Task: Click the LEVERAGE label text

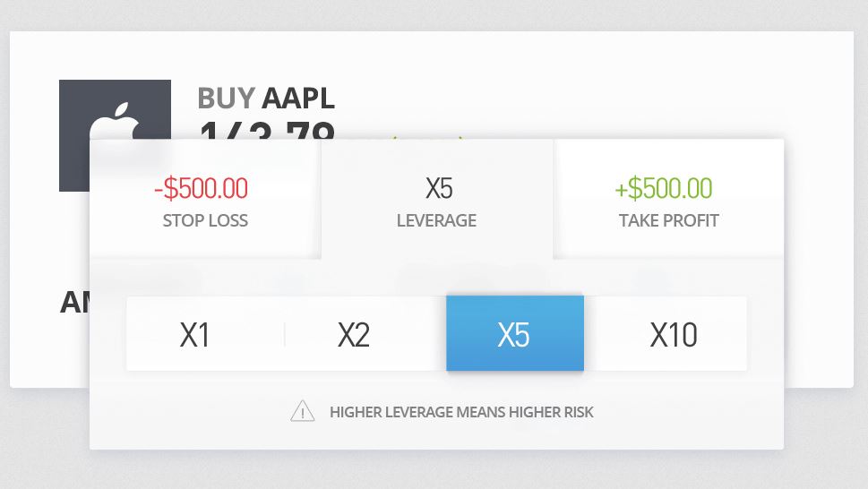Action: tap(437, 220)
